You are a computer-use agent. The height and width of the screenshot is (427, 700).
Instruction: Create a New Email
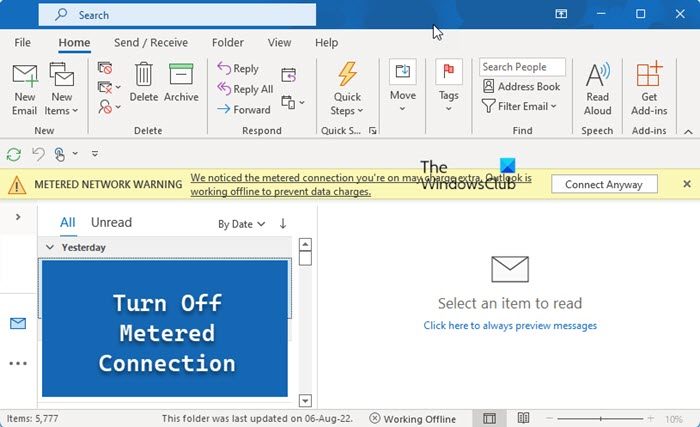(25, 89)
